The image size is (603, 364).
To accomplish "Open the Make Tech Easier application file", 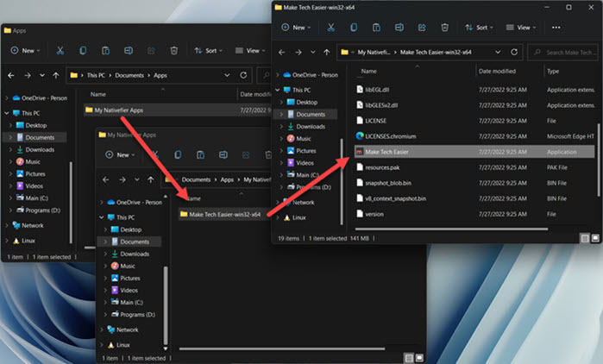I will coord(386,150).
